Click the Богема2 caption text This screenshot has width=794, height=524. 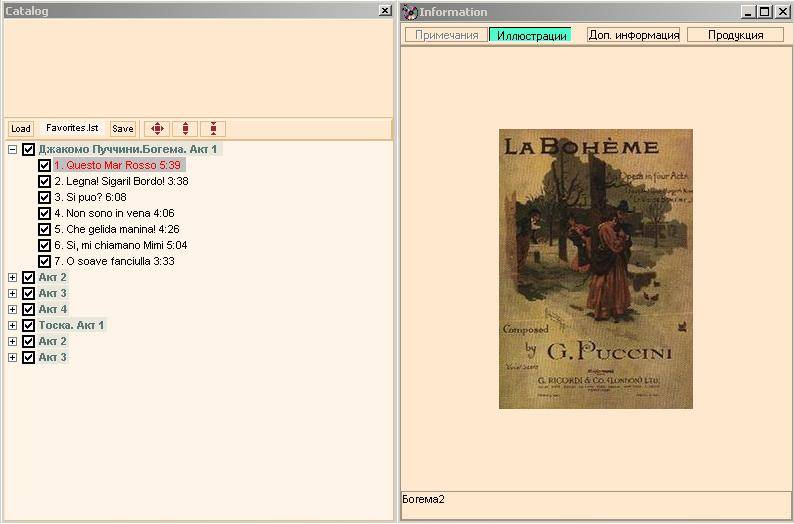pos(423,499)
